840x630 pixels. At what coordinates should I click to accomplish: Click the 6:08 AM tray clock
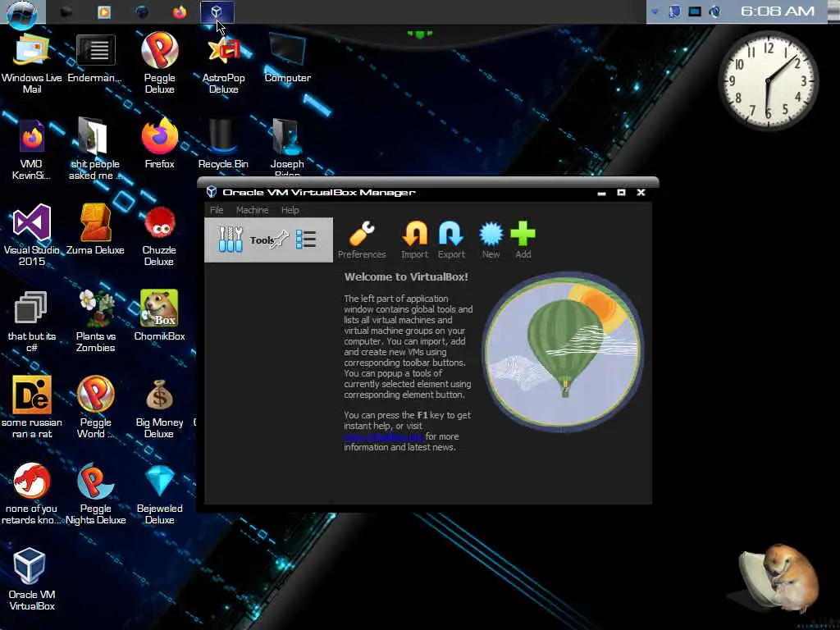(778, 11)
